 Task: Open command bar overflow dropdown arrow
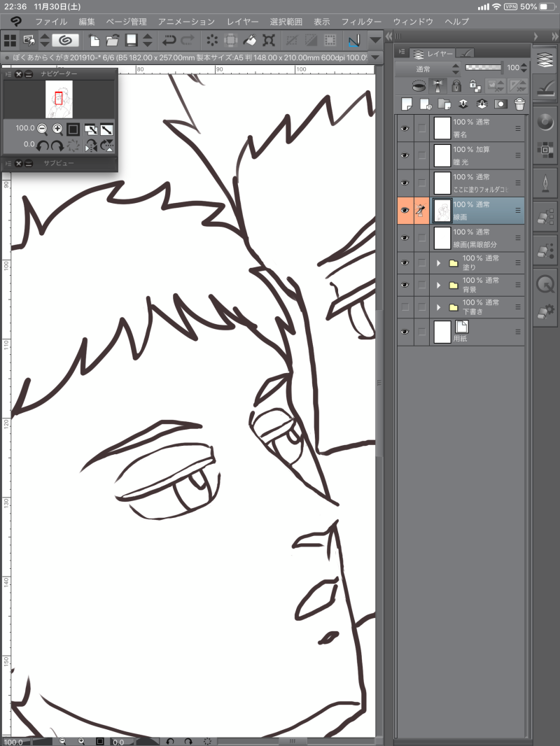[x=375, y=41]
